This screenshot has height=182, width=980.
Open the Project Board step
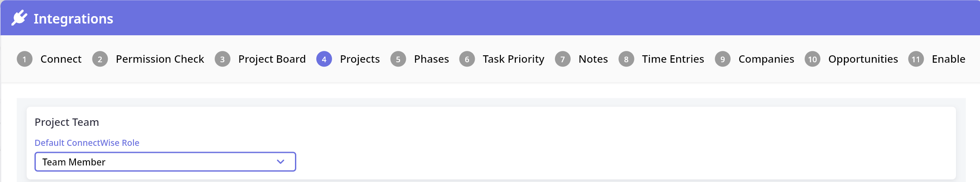click(x=272, y=59)
